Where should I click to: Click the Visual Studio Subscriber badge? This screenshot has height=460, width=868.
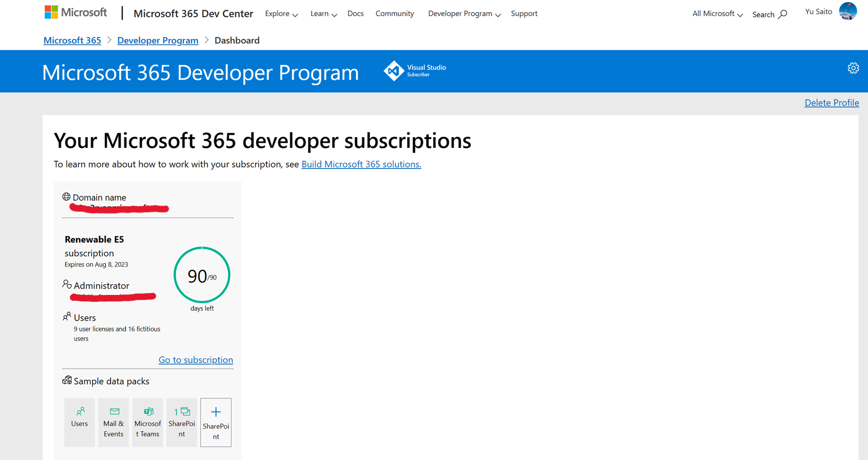point(415,71)
